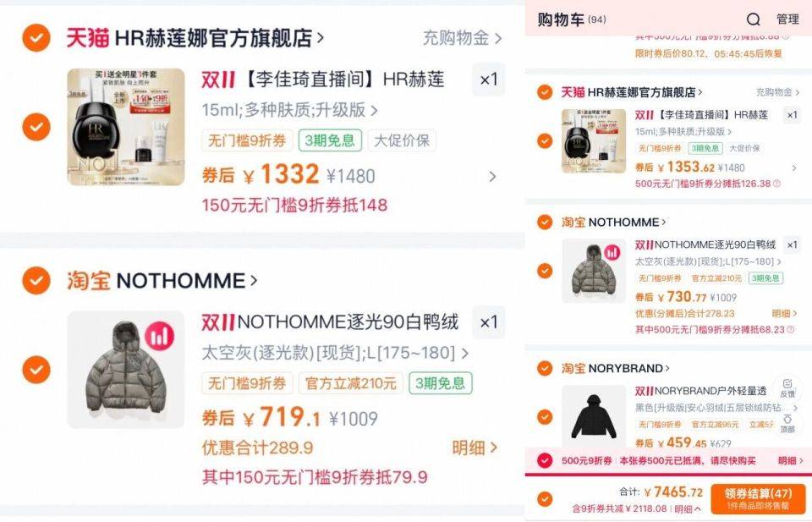Tap the x1 quantity box of left jacket
Screen dimensions: 812x522
[x=488, y=322]
